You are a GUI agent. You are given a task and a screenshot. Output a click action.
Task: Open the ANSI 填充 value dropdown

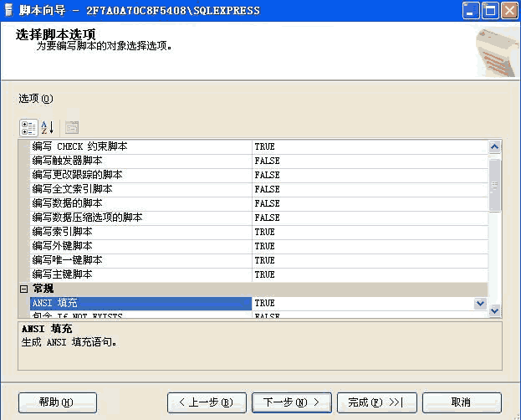tap(480, 303)
